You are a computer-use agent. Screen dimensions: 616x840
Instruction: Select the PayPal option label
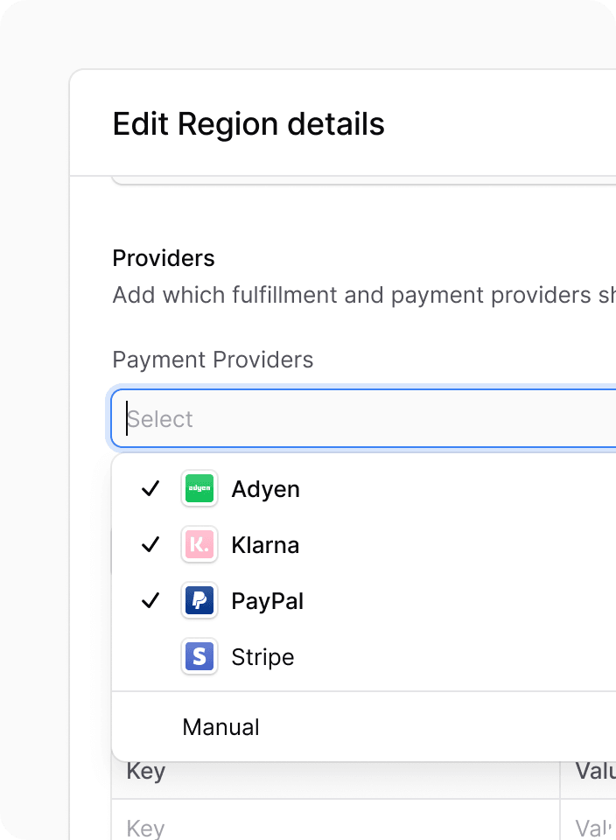pyautogui.click(x=267, y=601)
